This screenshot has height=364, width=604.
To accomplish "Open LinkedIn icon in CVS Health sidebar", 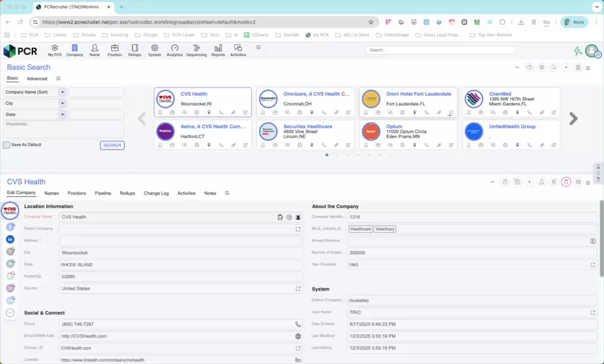I will [10, 239].
